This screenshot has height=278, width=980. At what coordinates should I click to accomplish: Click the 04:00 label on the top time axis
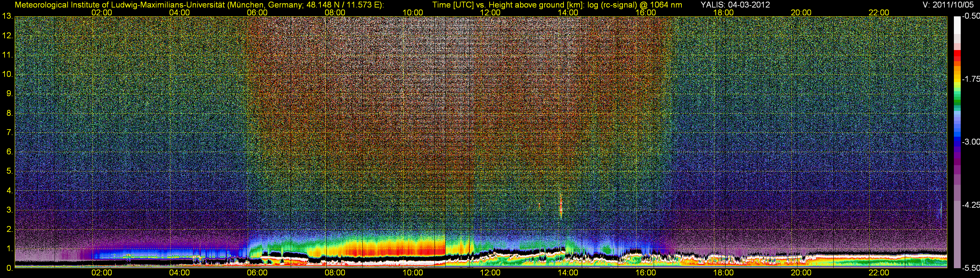point(179,12)
